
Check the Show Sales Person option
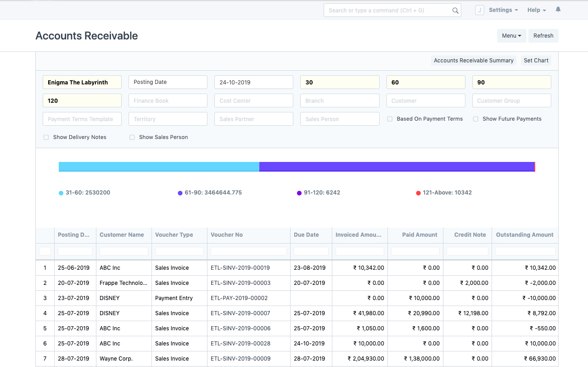point(132,138)
